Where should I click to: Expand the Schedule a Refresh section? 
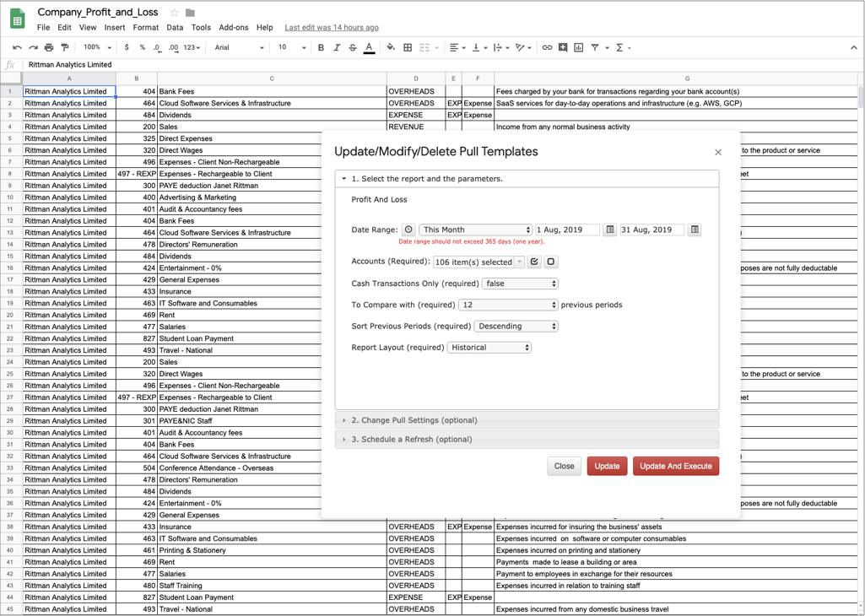pyautogui.click(x=527, y=440)
